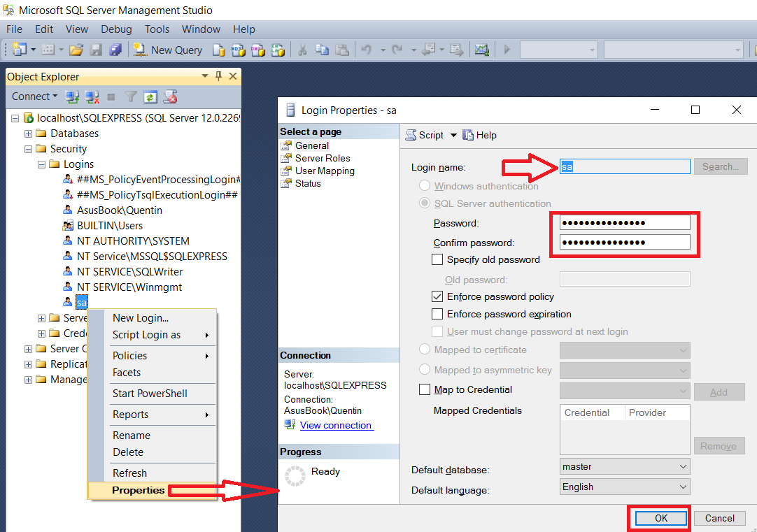Viewport: 757px width, 532px height.
Task: Click the Filter funnel icon in Object Explorer
Action: (131, 97)
